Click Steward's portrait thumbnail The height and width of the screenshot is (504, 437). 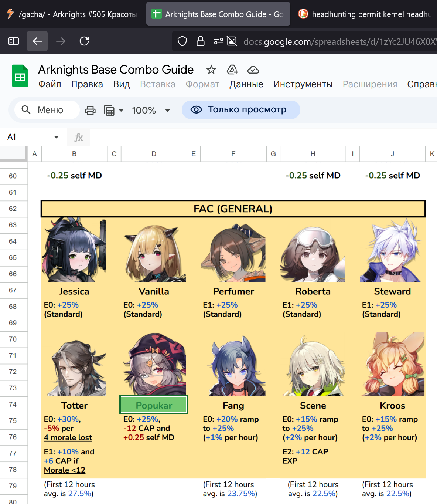(392, 250)
